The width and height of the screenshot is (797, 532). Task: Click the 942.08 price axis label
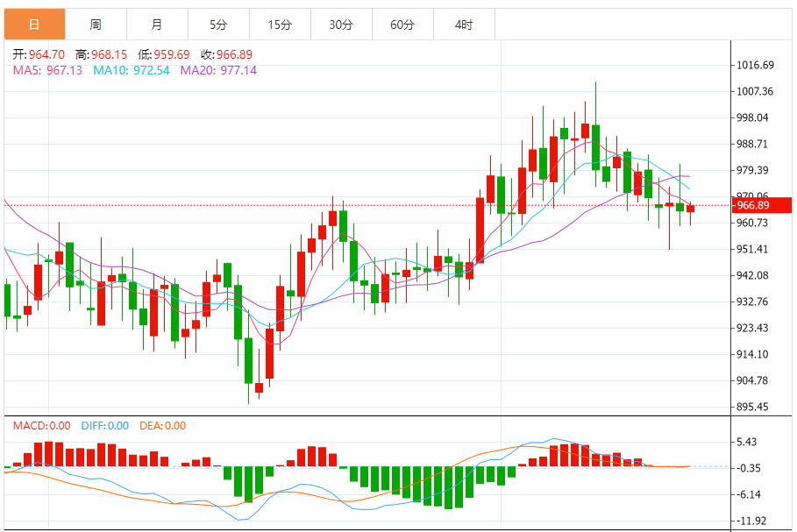pyautogui.click(x=753, y=275)
